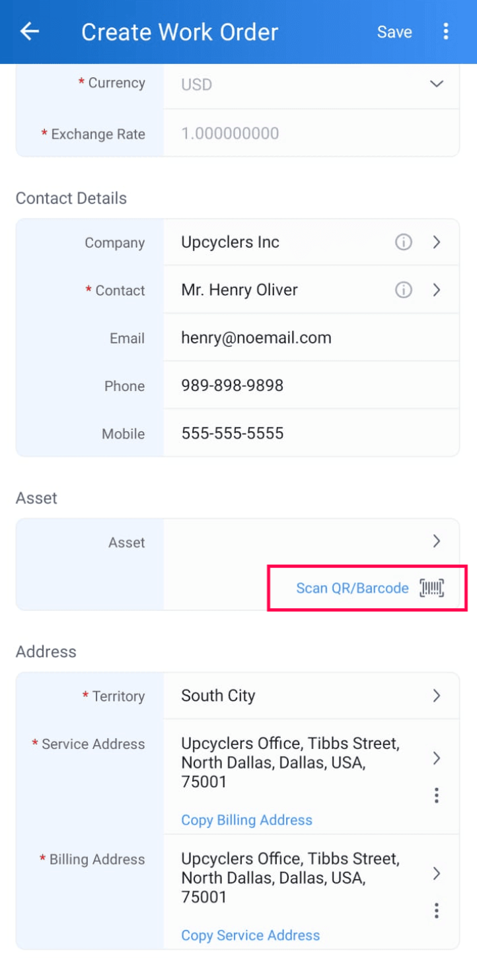Open Billing Address three-dot options
Screen dimensions: 477x980
(x=436, y=911)
